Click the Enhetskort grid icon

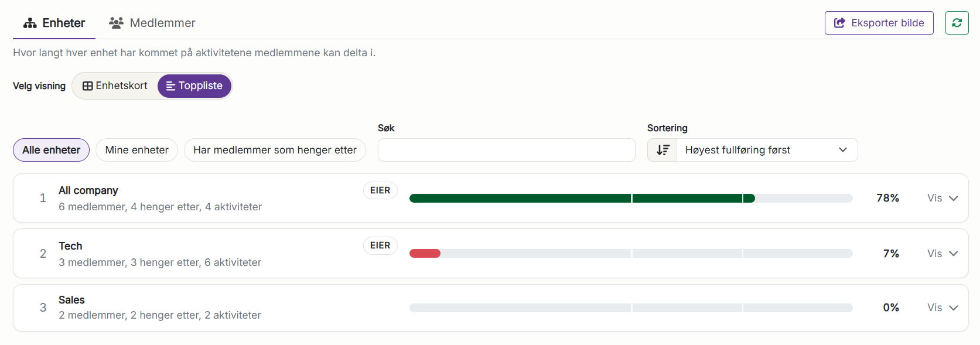87,86
